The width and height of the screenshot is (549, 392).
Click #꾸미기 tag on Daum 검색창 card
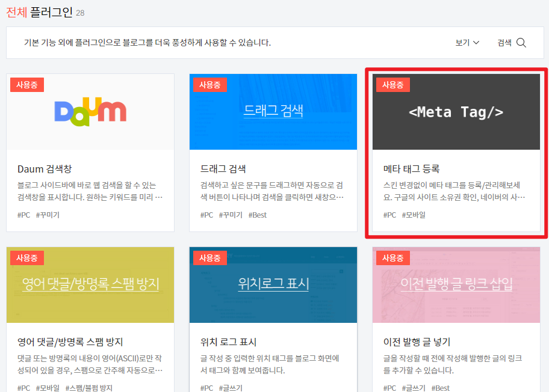48,215
